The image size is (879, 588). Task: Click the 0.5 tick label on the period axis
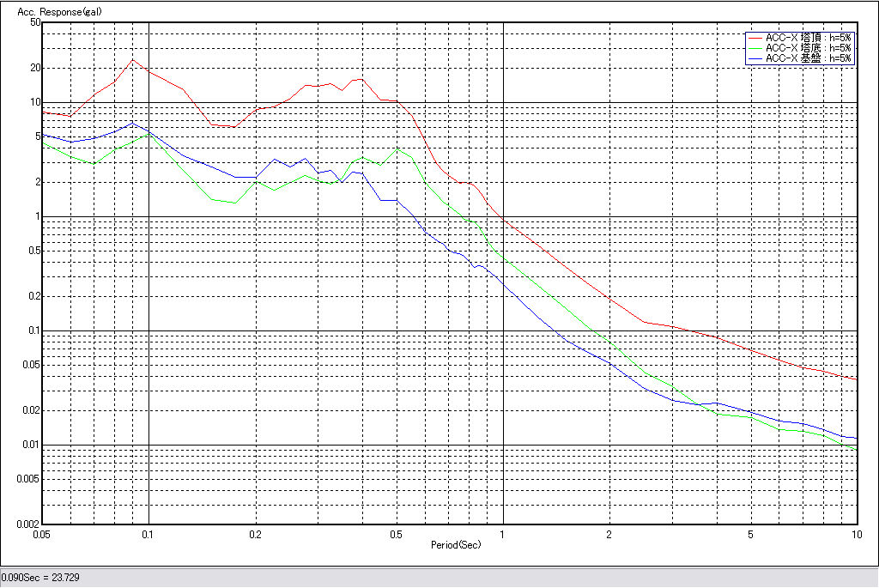(x=396, y=534)
